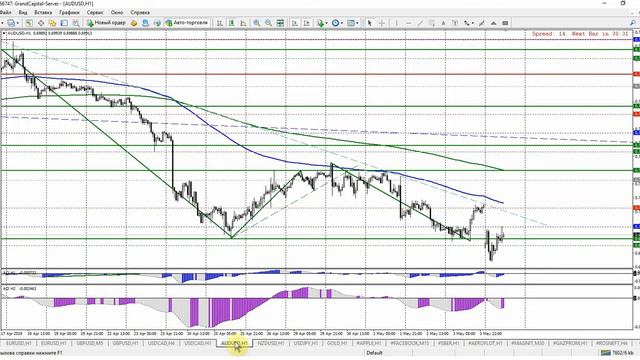640x360 pixels.
Task: Click the Spread / Next Bar text label
Action: (580, 34)
